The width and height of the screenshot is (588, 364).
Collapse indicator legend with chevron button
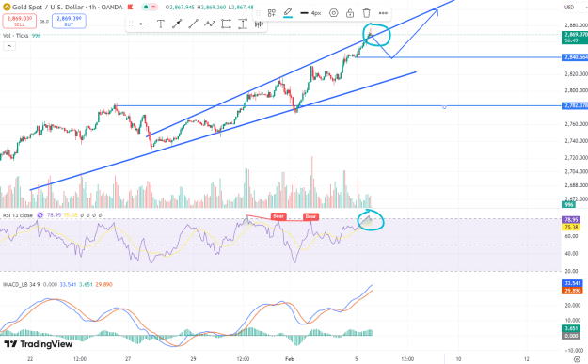9,46
